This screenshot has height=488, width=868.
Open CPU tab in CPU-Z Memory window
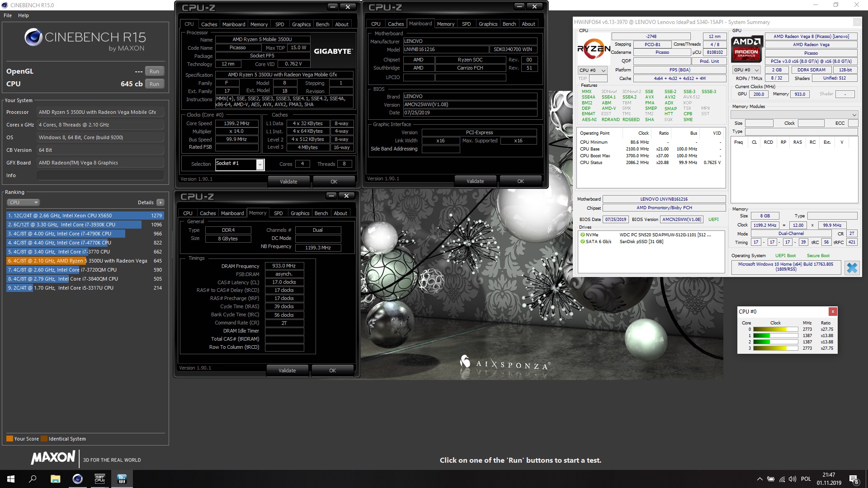click(188, 213)
